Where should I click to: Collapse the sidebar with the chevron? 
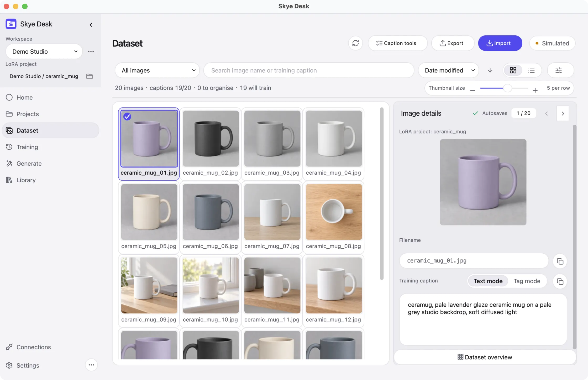click(x=91, y=24)
